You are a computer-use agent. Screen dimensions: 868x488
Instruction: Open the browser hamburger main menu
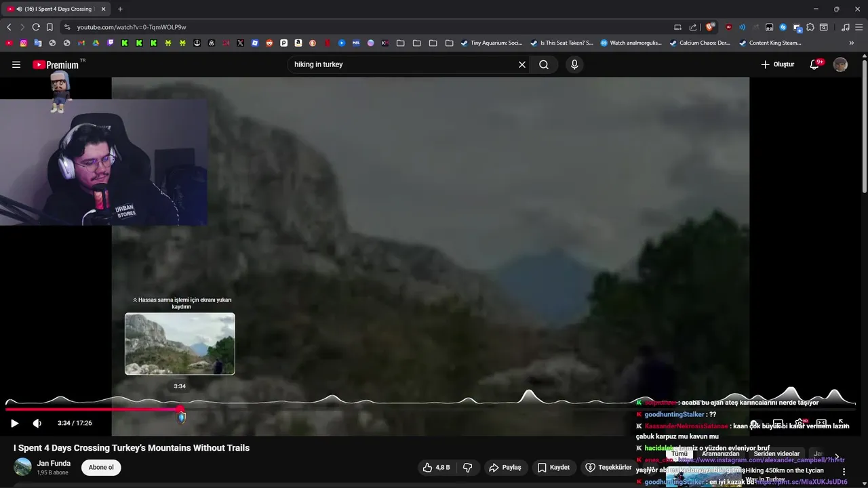pos(858,27)
